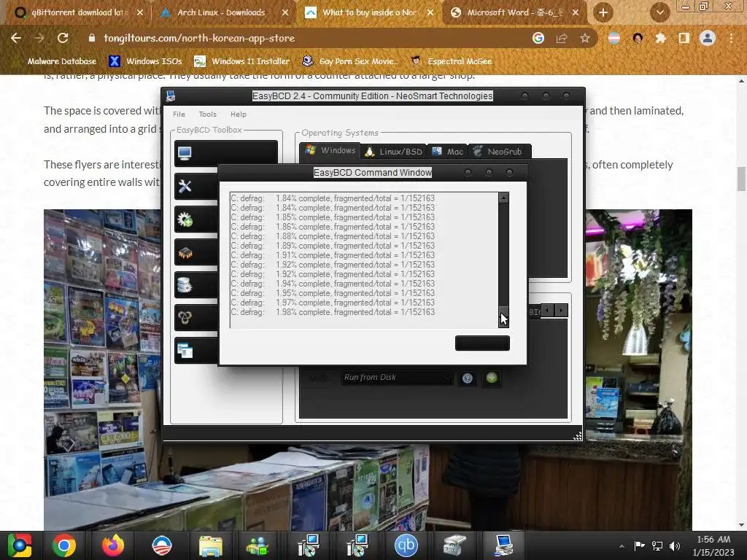Viewport: 747px width, 560px height.
Task: Open the Windows 11 Installer bookmark
Action: tap(242, 61)
